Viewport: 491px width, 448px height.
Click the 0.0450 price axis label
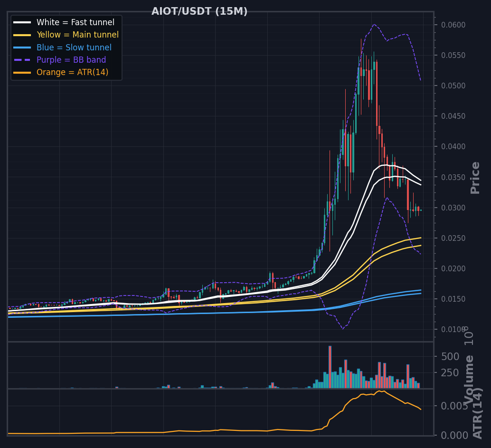(x=453, y=116)
